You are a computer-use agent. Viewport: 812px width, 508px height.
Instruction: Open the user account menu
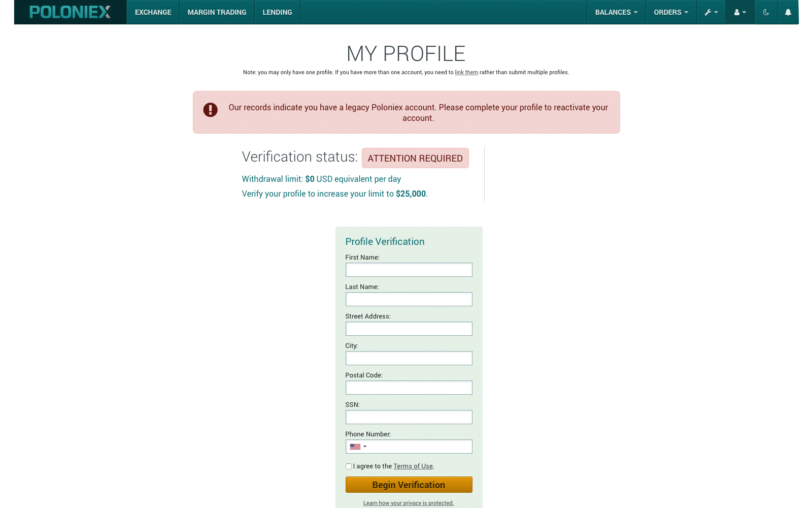click(x=740, y=12)
